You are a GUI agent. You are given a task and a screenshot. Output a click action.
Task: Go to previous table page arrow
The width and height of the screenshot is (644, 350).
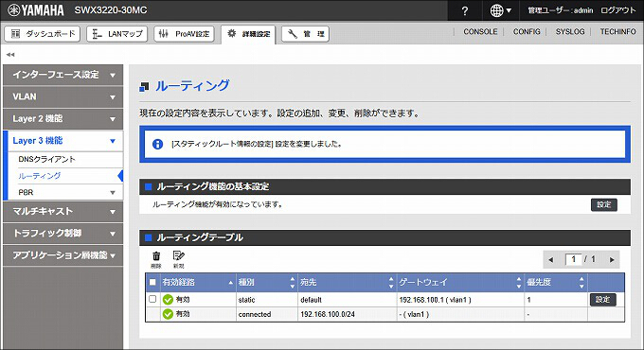(551, 260)
